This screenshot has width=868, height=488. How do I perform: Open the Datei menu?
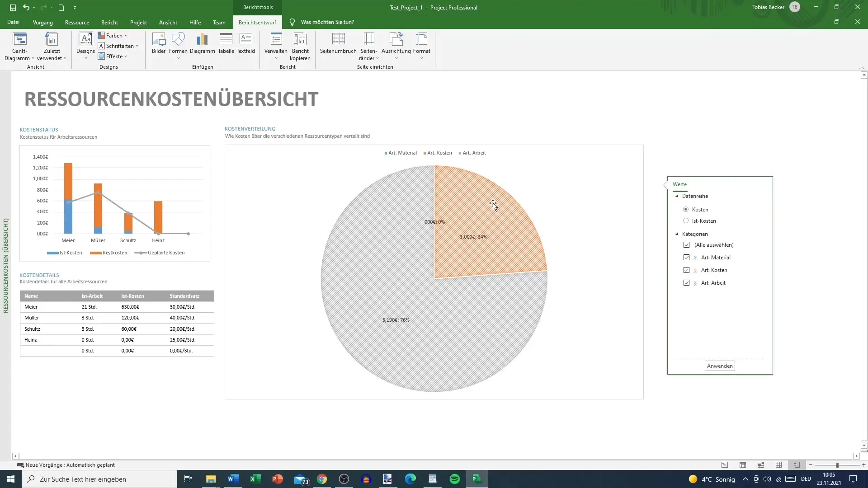coord(13,22)
